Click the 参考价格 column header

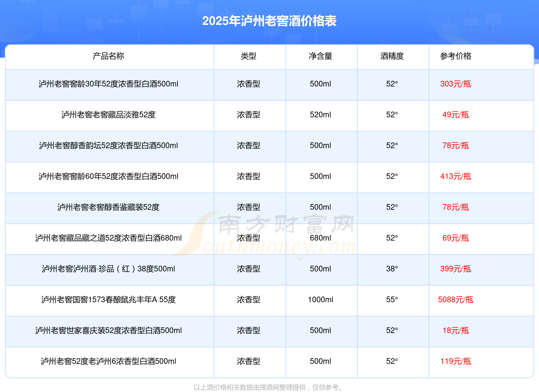click(455, 56)
